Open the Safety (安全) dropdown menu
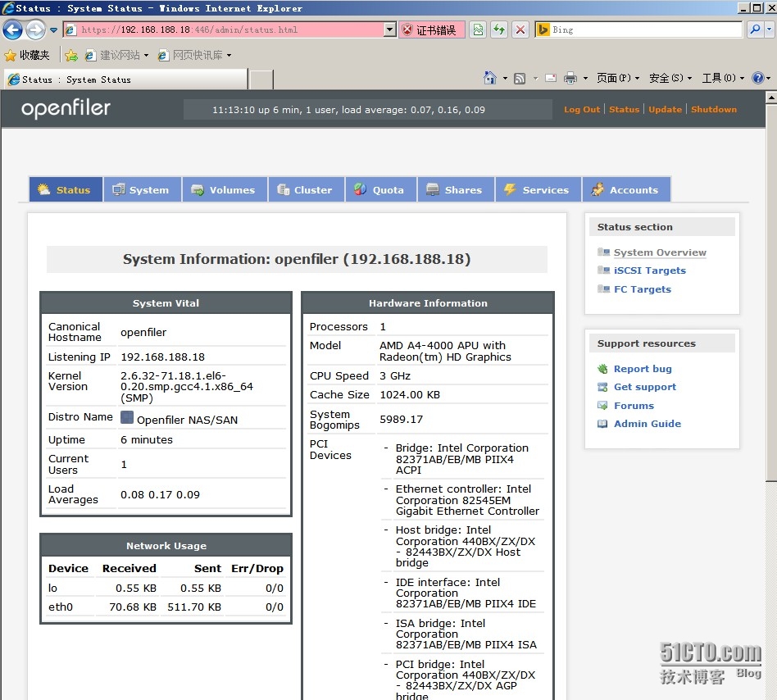 [x=670, y=78]
